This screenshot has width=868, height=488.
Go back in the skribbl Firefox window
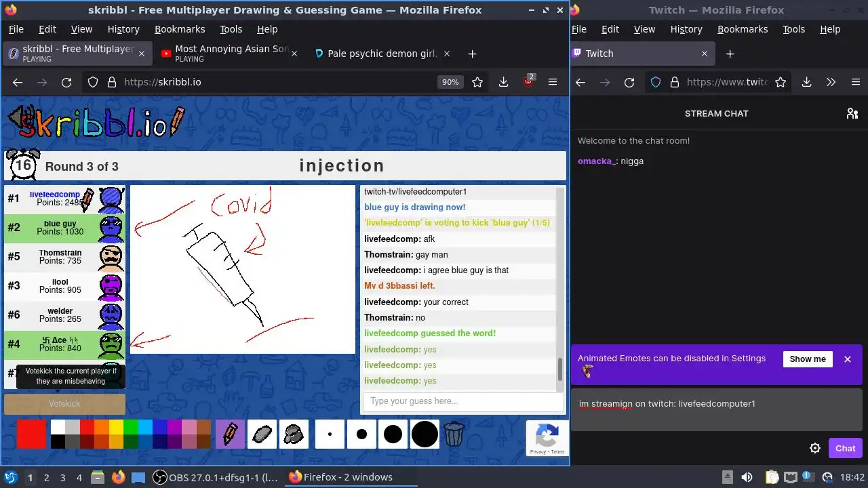pyautogui.click(x=18, y=82)
